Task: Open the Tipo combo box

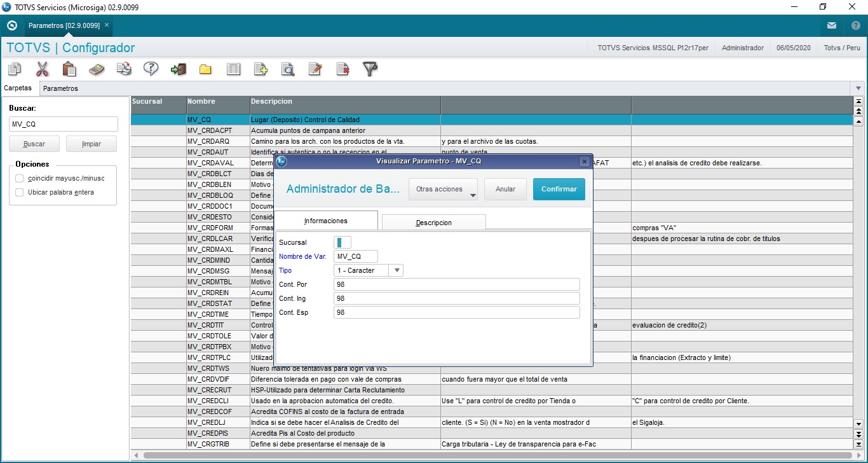Action: 369,270
